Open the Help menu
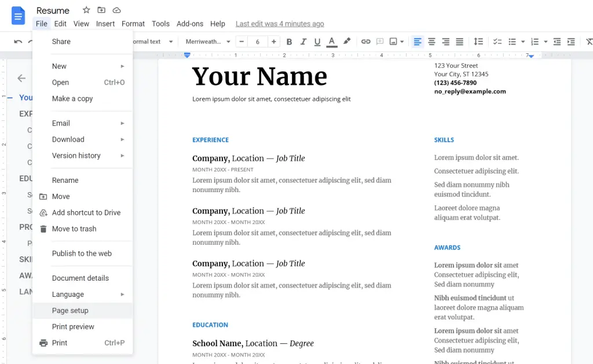 click(x=218, y=24)
